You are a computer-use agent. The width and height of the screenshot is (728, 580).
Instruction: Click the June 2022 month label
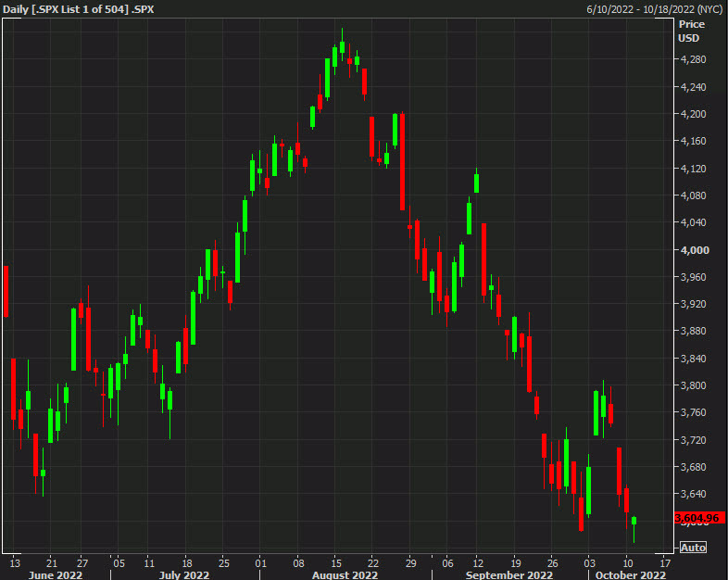(56, 574)
